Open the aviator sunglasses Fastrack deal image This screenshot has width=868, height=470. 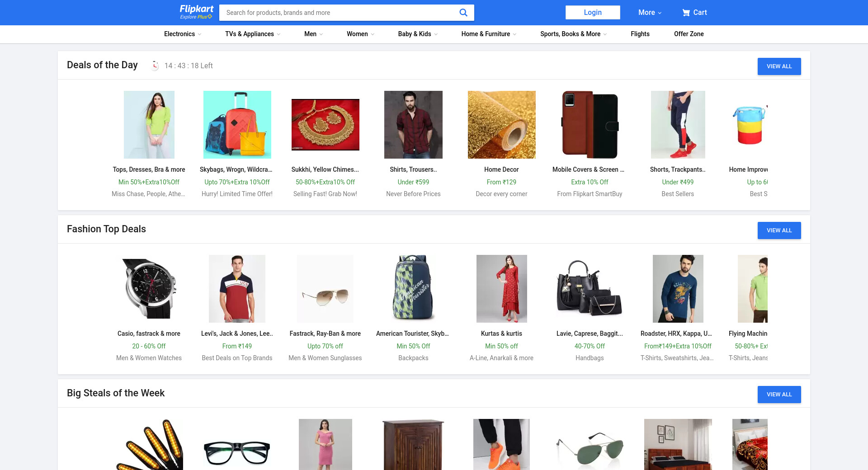[x=325, y=289]
